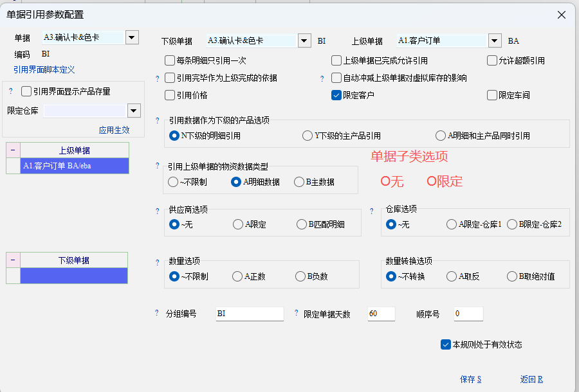Select the A1.客户订单 BA/eba row
Image resolution: width=579 pixels, height=392 pixels.
point(74,166)
